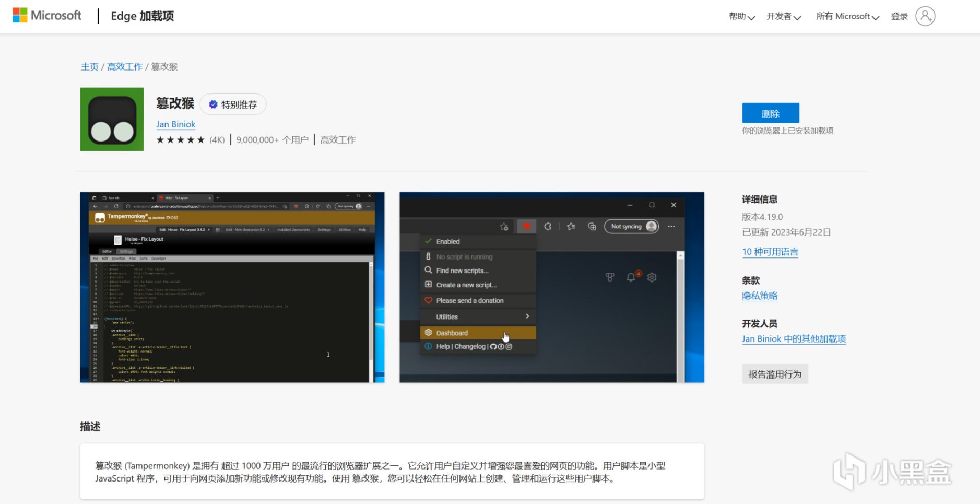The width and height of the screenshot is (980, 504).
Task: Click the 登录 sign-in link
Action: 900,16
